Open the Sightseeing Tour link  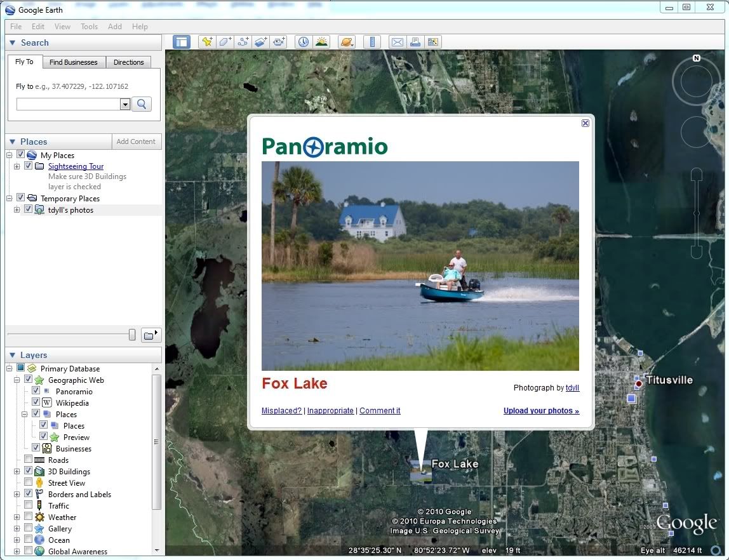(76, 166)
